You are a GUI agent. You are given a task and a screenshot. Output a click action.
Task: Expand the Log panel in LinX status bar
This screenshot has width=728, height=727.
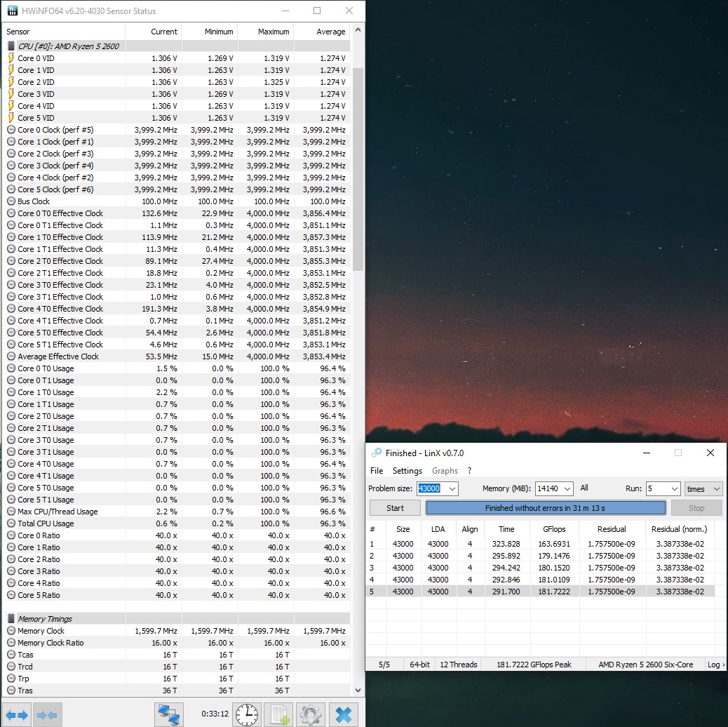point(715,665)
